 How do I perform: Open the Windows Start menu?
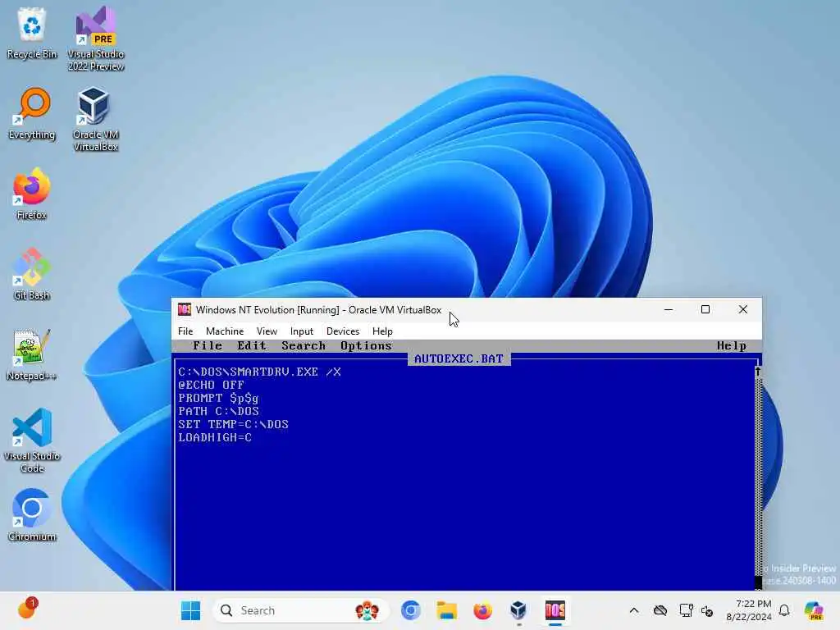coord(190,610)
